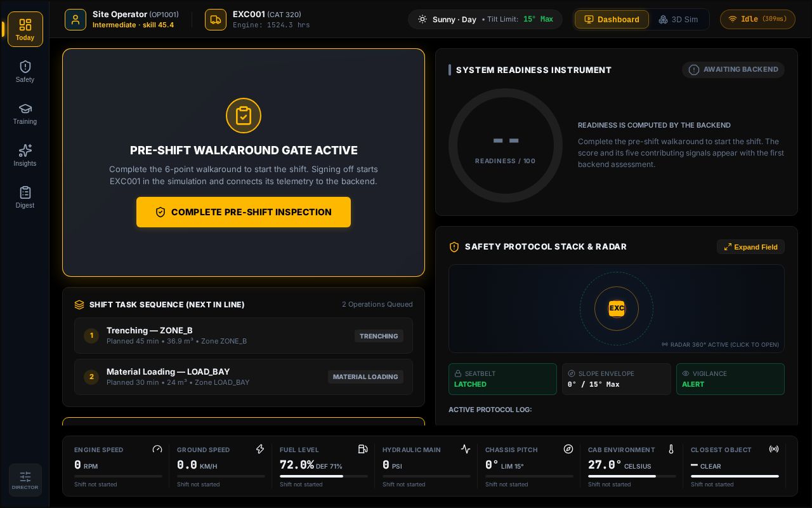Click the Idle connection status indicator

point(757,19)
